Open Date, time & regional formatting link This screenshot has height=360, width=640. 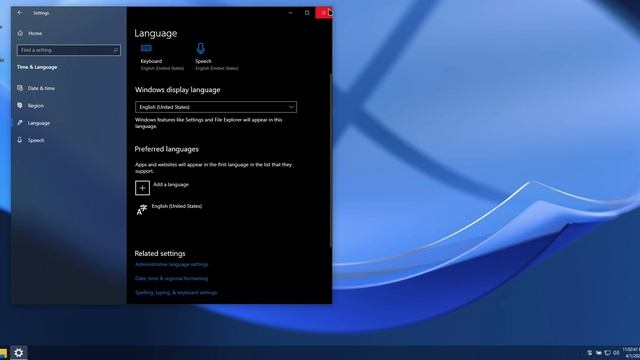(171, 278)
